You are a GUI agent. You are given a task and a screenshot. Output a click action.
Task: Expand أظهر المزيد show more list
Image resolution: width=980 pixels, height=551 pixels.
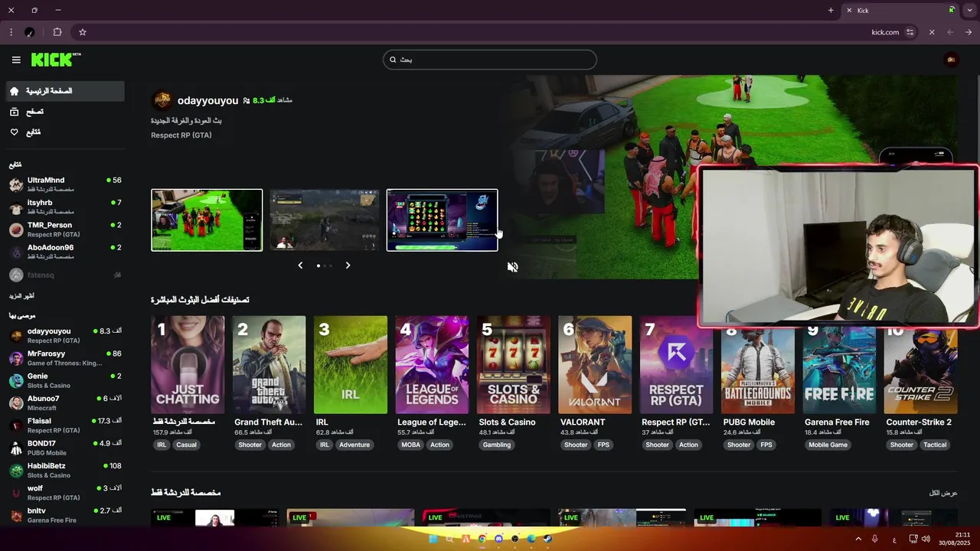tap(21, 296)
